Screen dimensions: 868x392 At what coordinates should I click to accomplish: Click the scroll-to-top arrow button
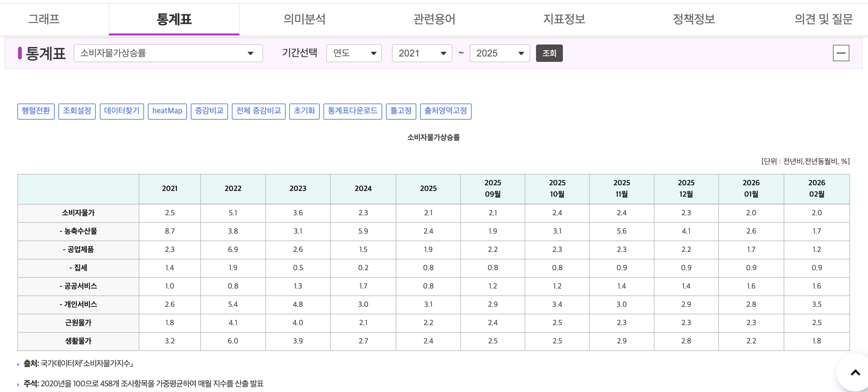854,372
